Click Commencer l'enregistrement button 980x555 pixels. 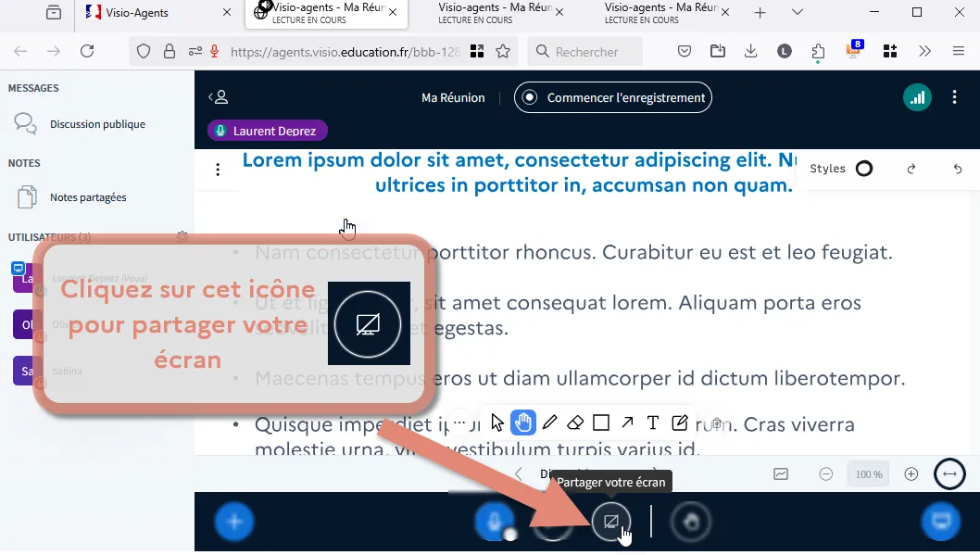click(x=612, y=97)
